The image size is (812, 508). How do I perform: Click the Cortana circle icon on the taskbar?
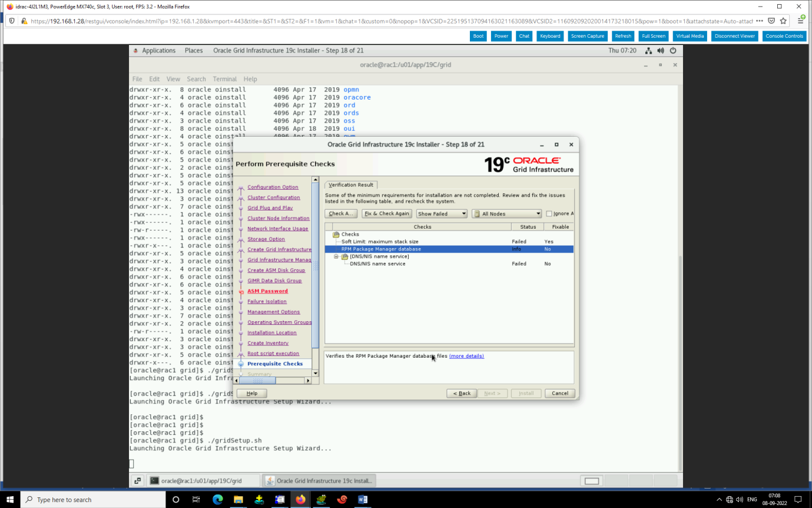[175, 499]
